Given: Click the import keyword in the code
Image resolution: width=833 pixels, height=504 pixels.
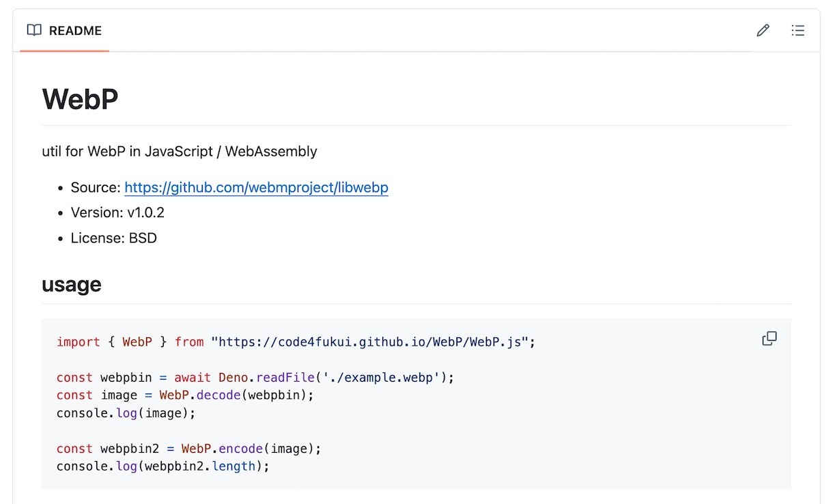Looking at the screenshot, I should tap(78, 341).
